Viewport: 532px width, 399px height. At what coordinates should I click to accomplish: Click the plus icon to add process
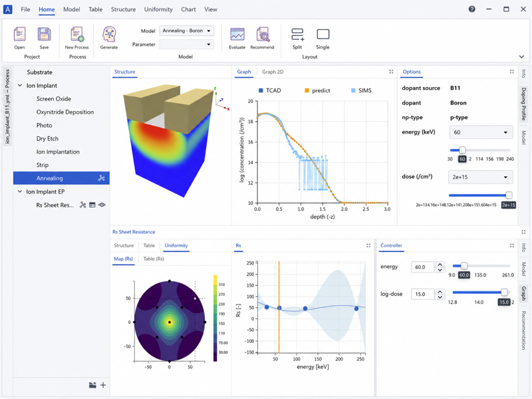[103, 385]
